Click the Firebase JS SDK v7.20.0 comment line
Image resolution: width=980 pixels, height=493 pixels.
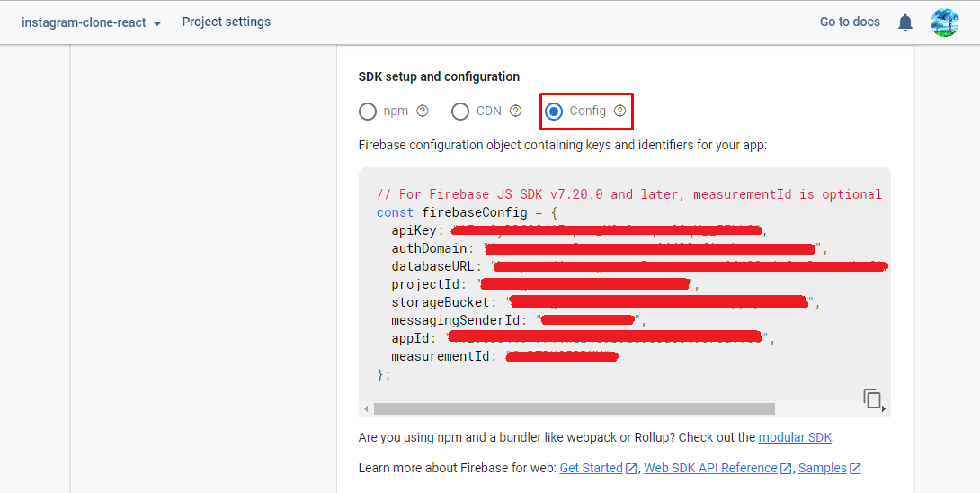pos(628,194)
